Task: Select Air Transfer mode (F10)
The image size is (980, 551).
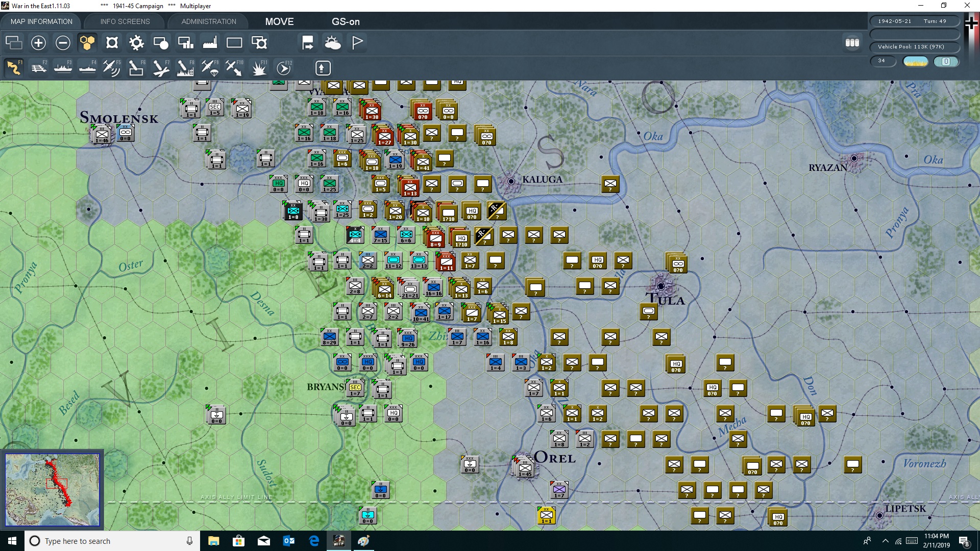Action: [x=234, y=68]
